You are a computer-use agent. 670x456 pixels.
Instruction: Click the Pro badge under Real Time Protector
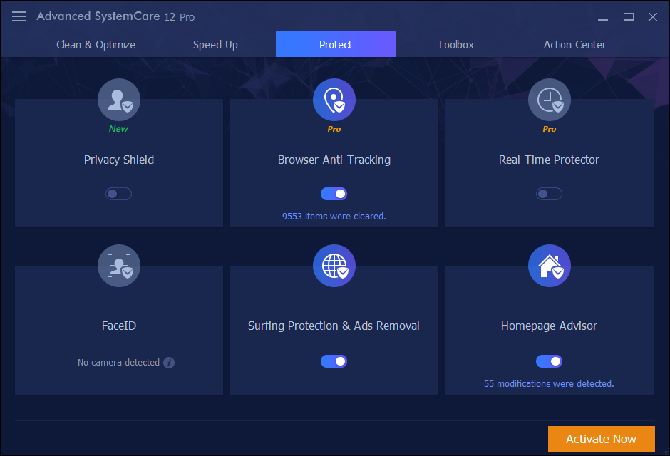pyautogui.click(x=549, y=129)
